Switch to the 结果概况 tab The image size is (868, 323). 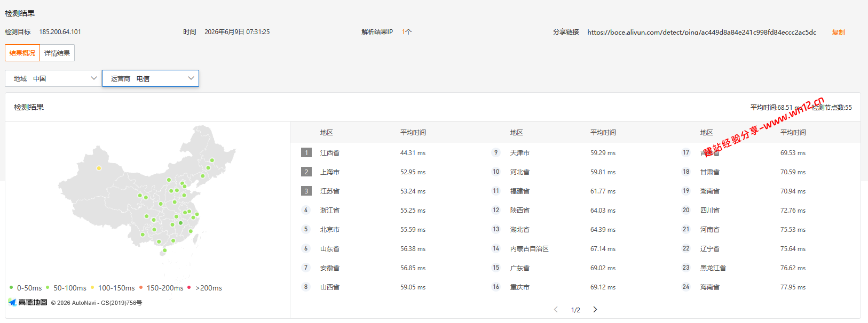coord(22,53)
